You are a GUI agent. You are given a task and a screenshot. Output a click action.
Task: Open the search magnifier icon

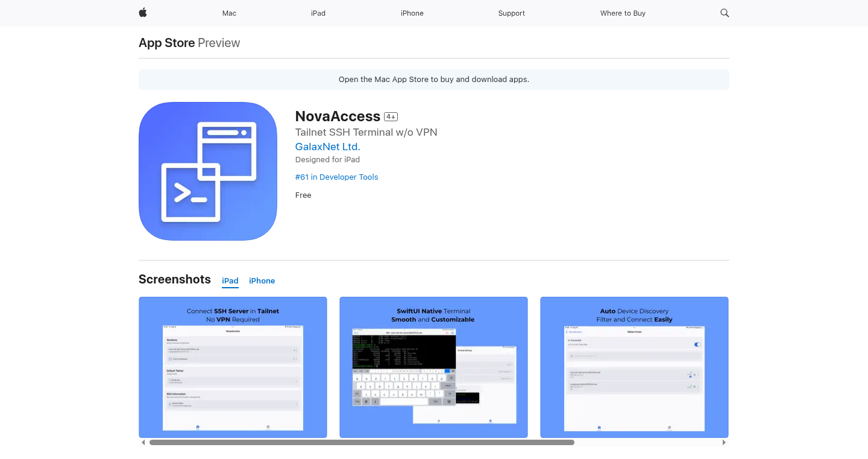tap(725, 13)
